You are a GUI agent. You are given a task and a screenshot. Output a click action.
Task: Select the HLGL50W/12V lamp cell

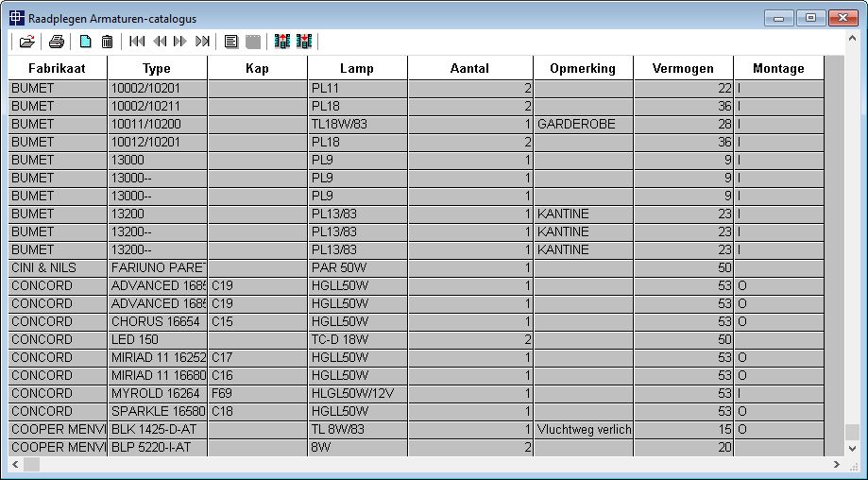358,394
